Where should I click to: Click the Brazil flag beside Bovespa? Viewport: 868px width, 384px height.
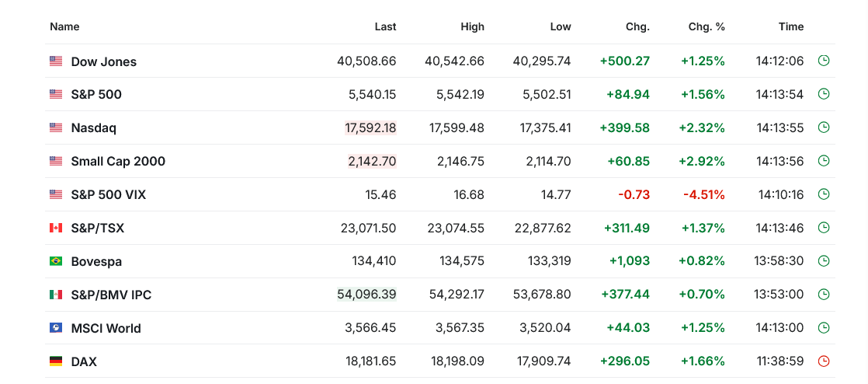pos(56,261)
